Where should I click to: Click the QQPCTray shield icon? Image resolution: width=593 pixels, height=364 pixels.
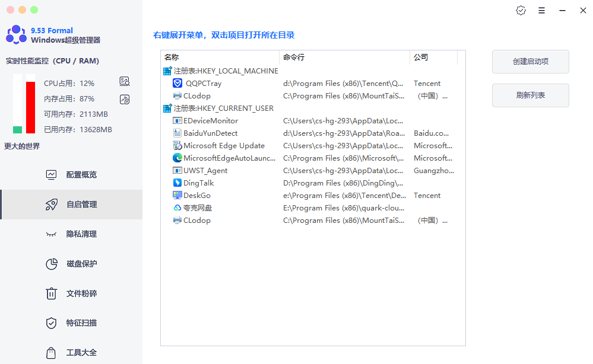pyautogui.click(x=177, y=83)
